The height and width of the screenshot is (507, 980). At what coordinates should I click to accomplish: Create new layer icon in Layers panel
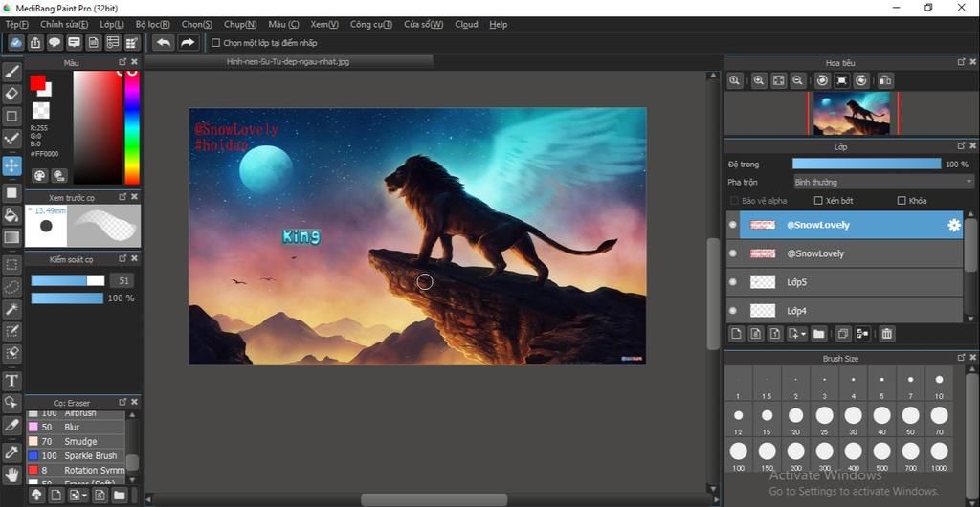(737, 334)
